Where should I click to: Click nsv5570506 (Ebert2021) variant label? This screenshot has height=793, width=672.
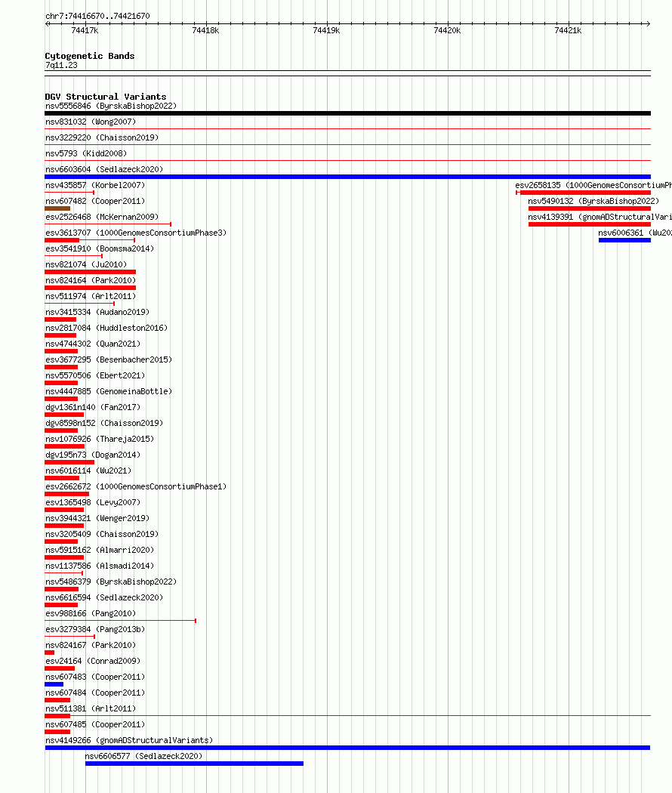(95, 375)
